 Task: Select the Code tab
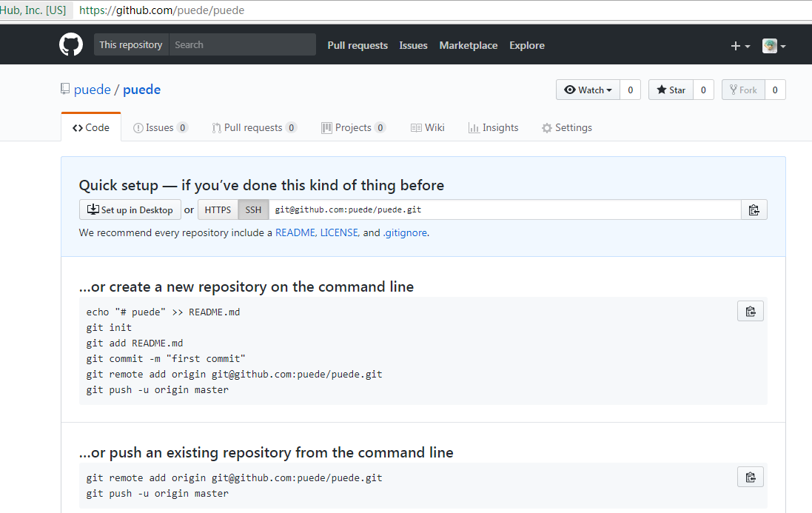click(91, 127)
